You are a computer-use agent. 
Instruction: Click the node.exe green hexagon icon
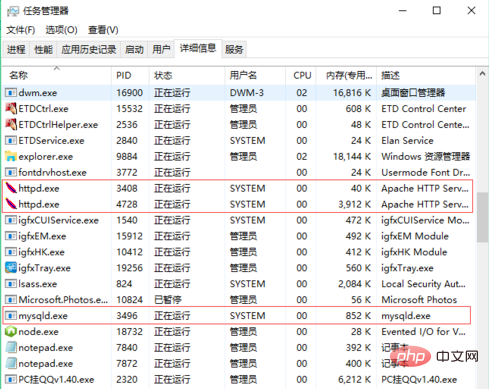11,332
